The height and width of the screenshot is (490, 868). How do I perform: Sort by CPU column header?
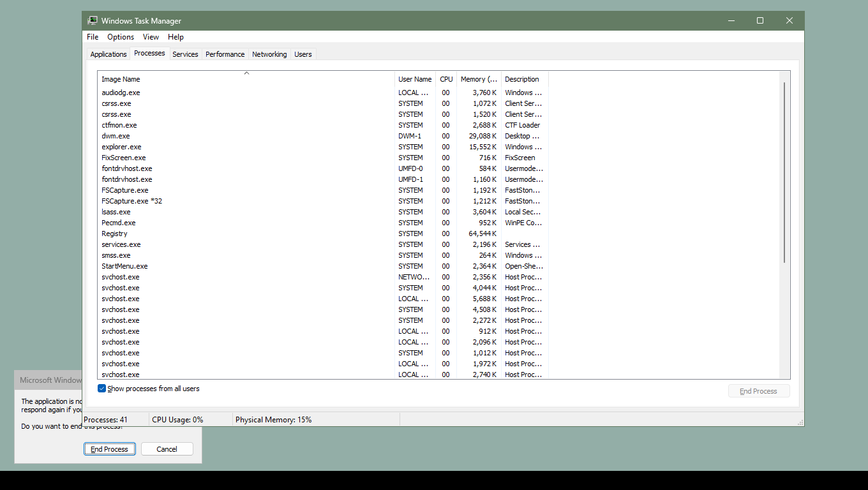446,79
